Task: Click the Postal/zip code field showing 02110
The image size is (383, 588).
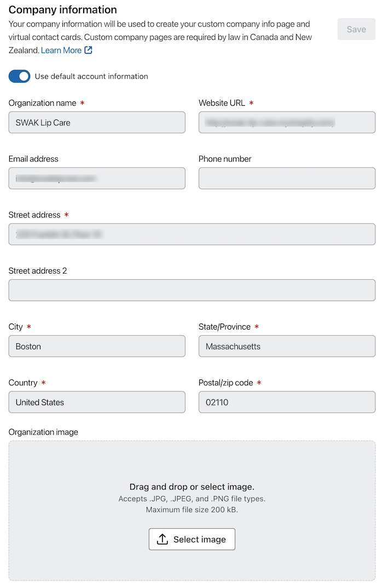Action: [287, 402]
